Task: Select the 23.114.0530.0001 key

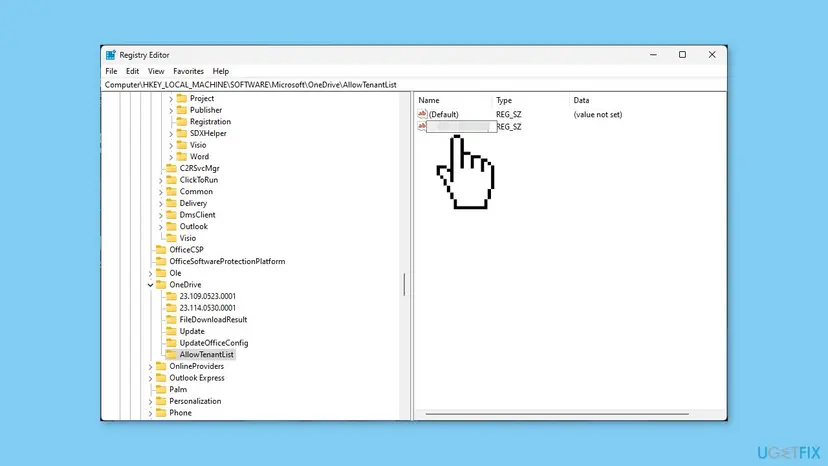Action: coord(208,308)
